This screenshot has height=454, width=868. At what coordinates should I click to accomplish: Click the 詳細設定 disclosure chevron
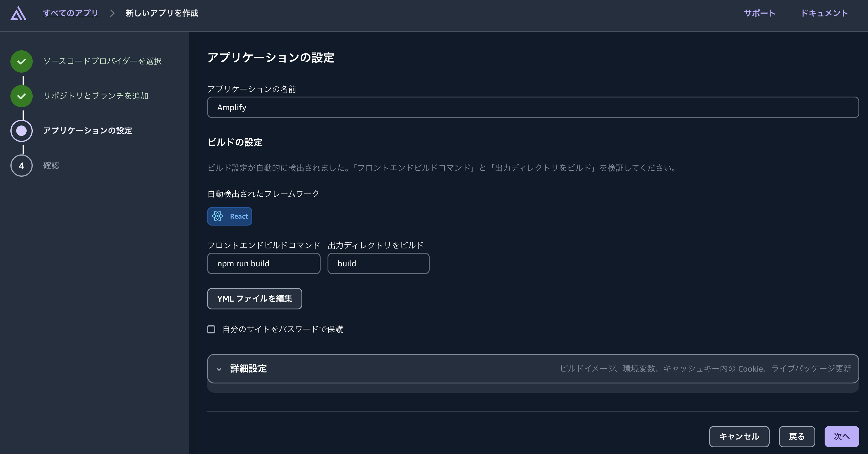click(219, 369)
